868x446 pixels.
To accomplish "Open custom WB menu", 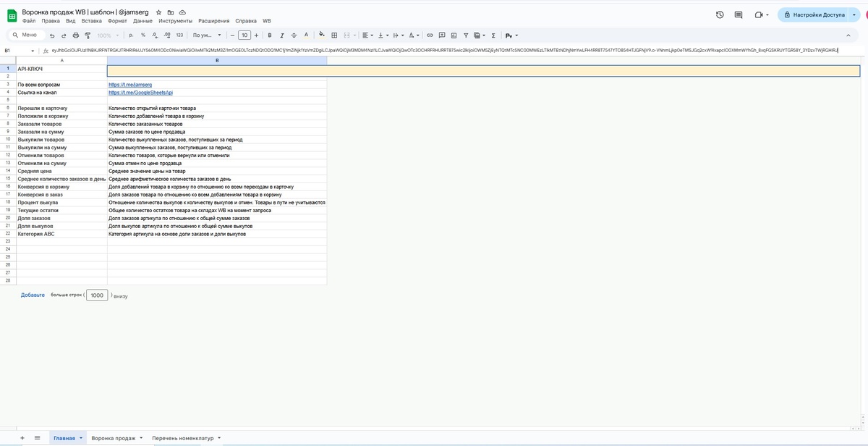I will (x=267, y=21).
